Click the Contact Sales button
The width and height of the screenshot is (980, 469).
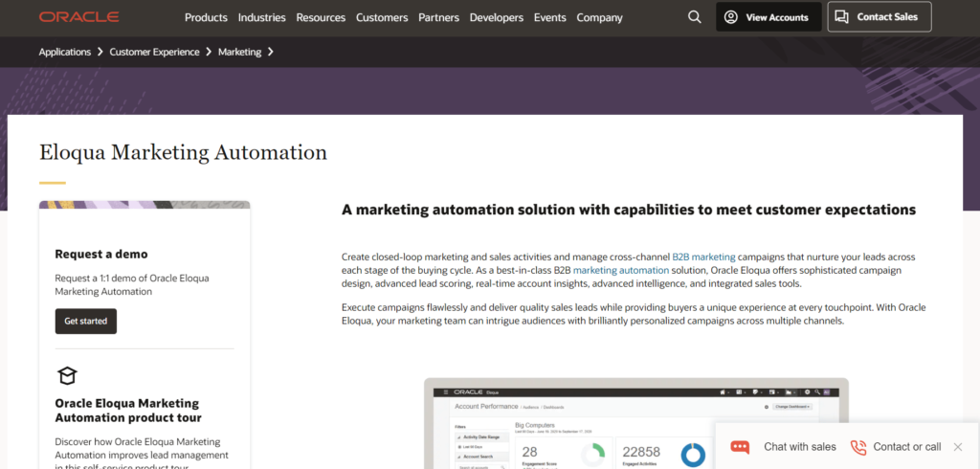pos(880,17)
